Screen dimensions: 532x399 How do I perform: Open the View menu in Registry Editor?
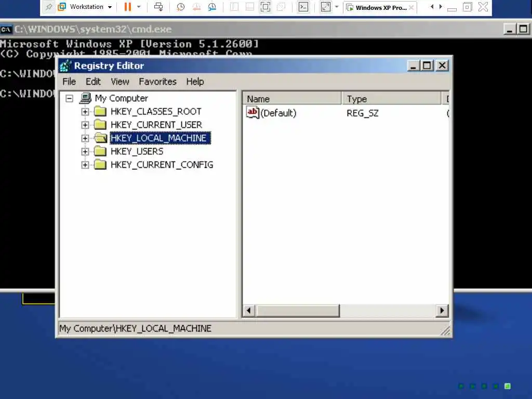coord(120,82)
